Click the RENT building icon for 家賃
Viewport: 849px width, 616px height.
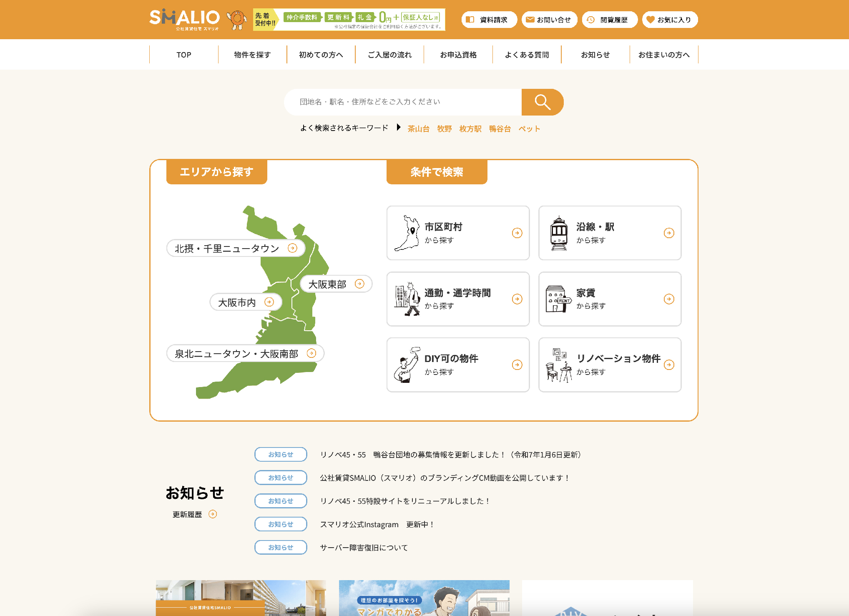pyautogui.click(x=558, y=299)
